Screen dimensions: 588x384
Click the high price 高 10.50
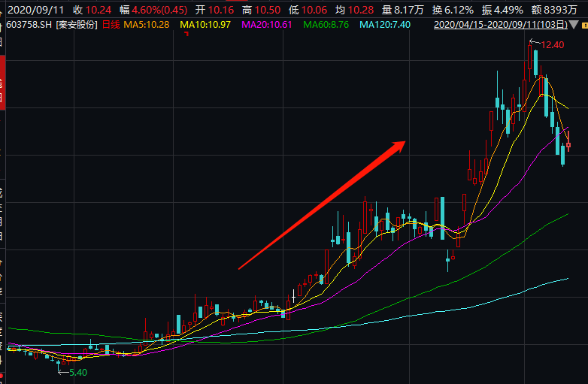tap(261, 10)
